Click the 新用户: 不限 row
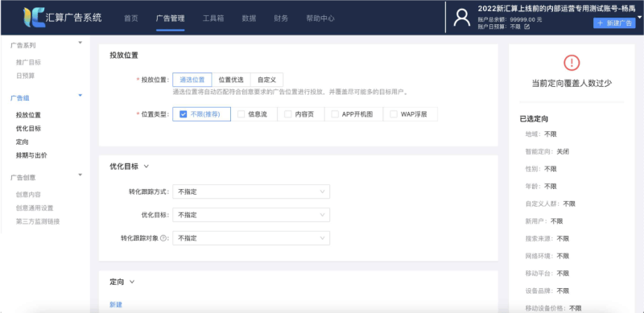The height and width of the screenshot is (313, 644). point(544,221)
